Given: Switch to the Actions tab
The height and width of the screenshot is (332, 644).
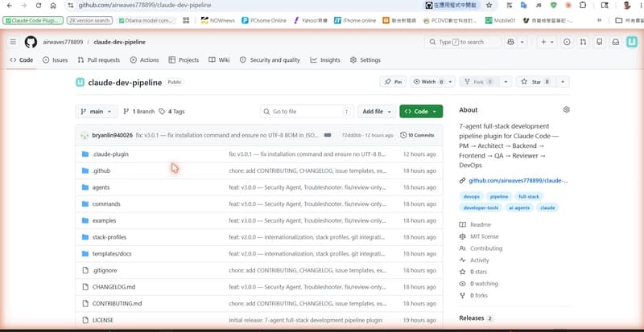Looking at the screenshot, I should click(145, 60).
